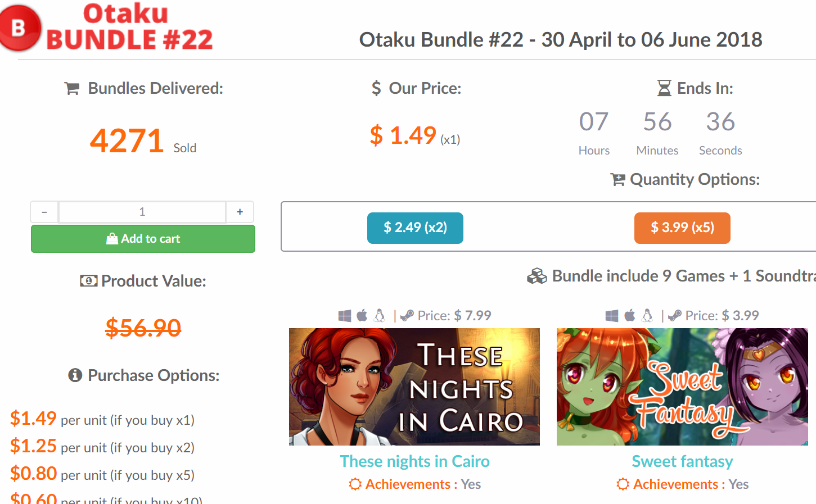Click the Purchase Options info icon
Screen dimensions: 816x504
[75, 375]
